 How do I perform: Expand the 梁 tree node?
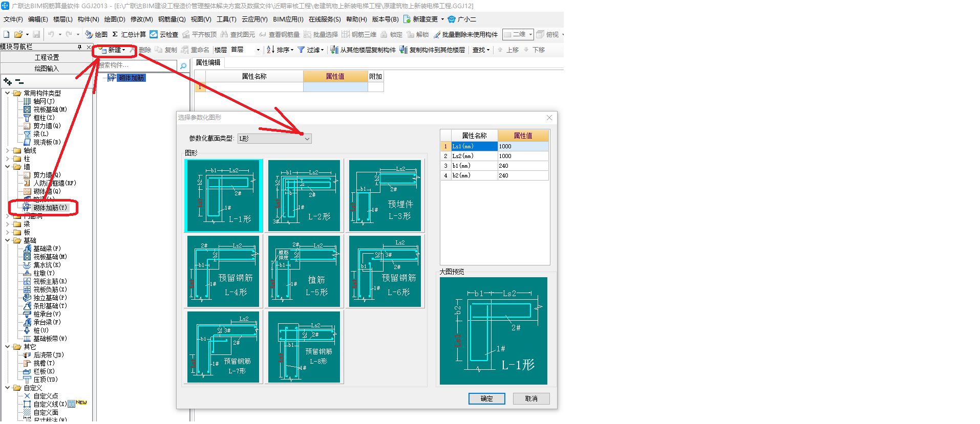click(7, 224)
